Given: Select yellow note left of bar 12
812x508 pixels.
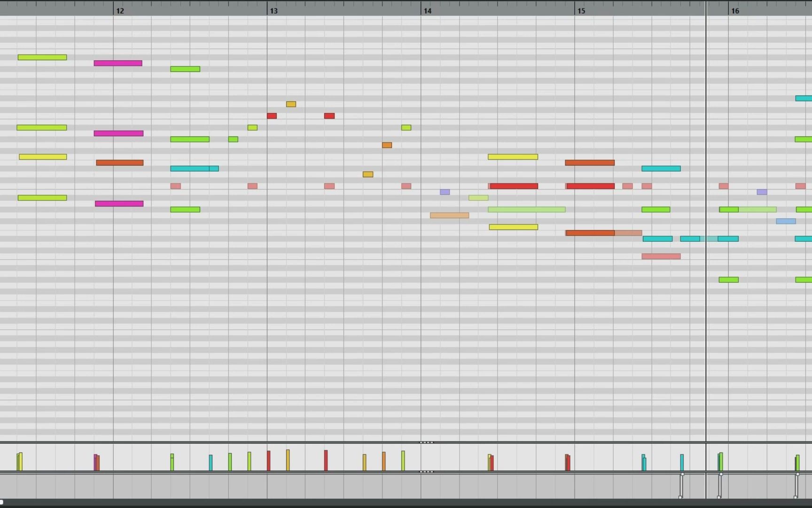Looking at the screenshot, I should pyautogui.click(x=43, y=157).
